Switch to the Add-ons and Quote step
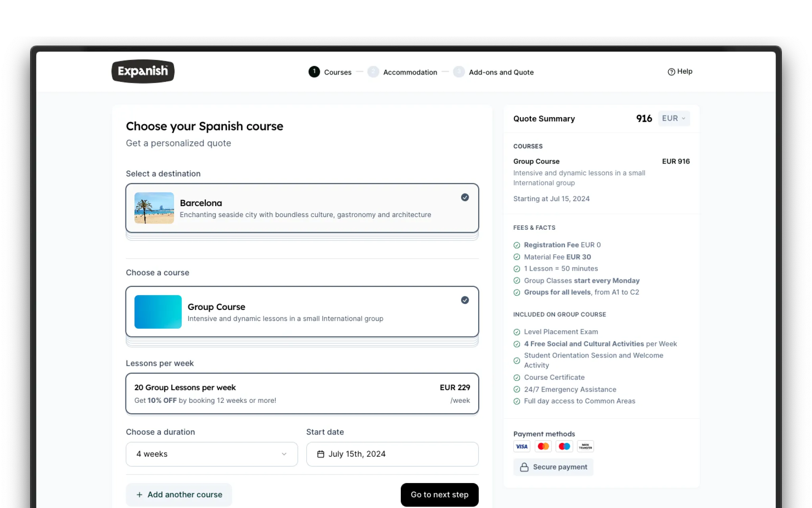The height and width of the screenshot is (508, 812). [501, 72]
